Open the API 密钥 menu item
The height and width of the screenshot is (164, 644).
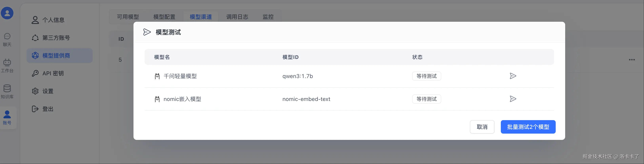coord(53,73)
